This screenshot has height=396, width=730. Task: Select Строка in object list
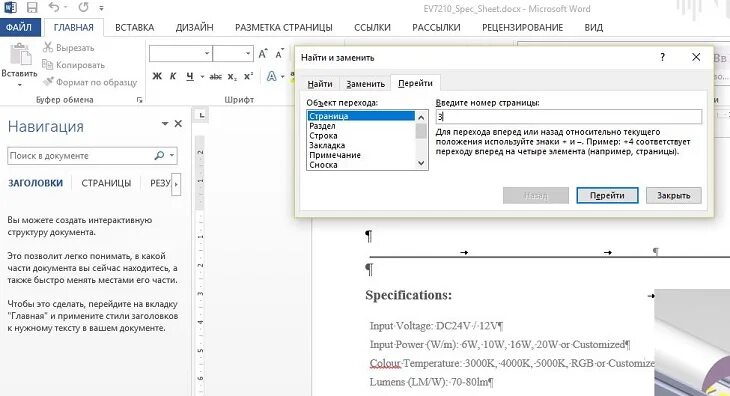(361, 135)
